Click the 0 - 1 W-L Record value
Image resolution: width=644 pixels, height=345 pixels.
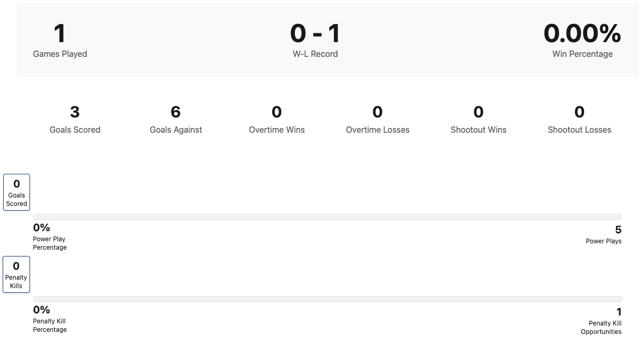(x=315, y=34)
